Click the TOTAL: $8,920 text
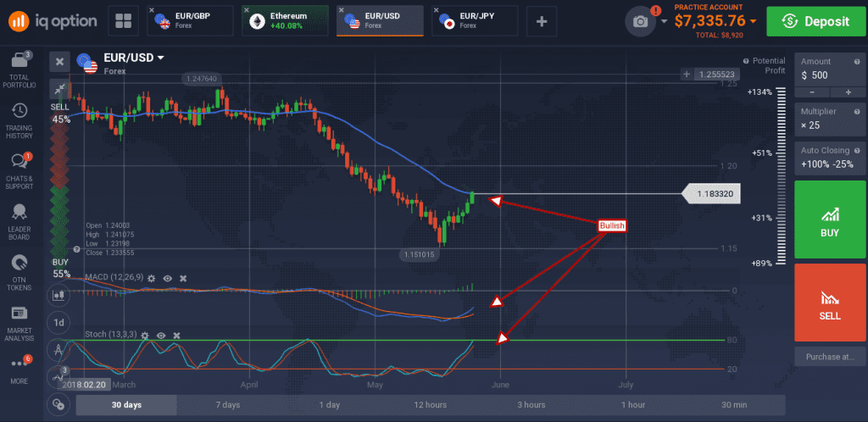Screen dimensions: 868x422 [720, 35]
